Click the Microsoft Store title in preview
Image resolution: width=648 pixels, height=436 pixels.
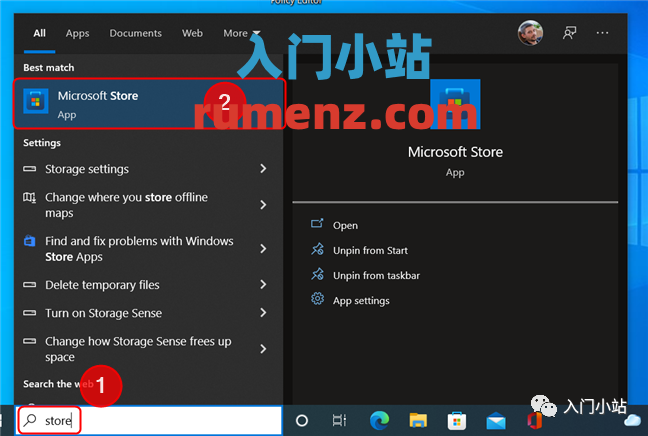click(455, 152)
